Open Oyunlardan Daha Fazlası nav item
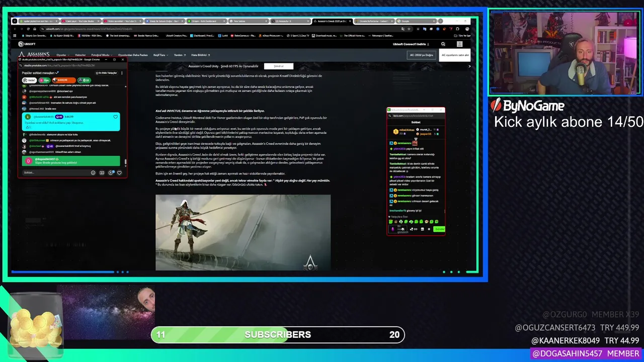Screen dimensions: 644x362 (x=133, y=55)
